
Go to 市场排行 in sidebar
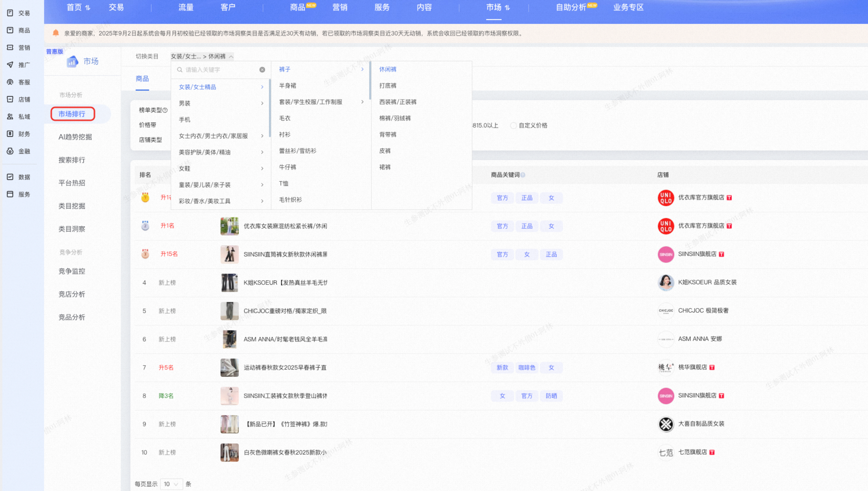[x=72, y=114]
